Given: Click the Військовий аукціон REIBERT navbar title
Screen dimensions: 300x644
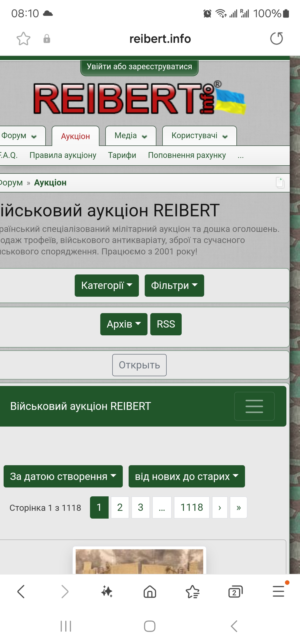Looking at the screenshot, I should (81, 406).
